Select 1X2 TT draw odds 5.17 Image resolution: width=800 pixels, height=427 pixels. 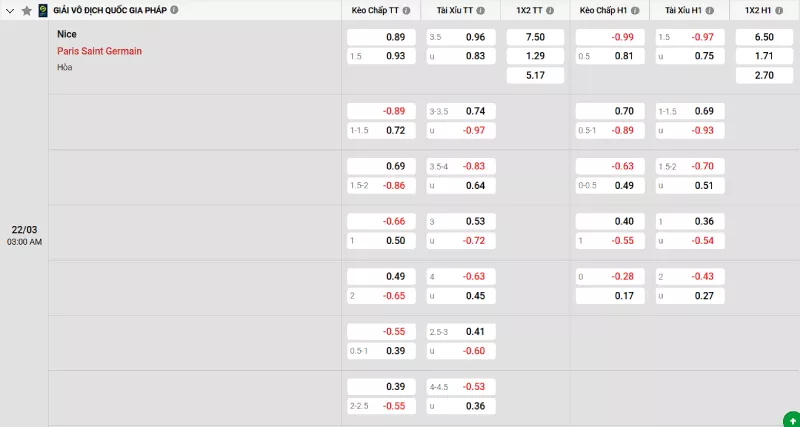pyautogui.click(x=535, y=75)
